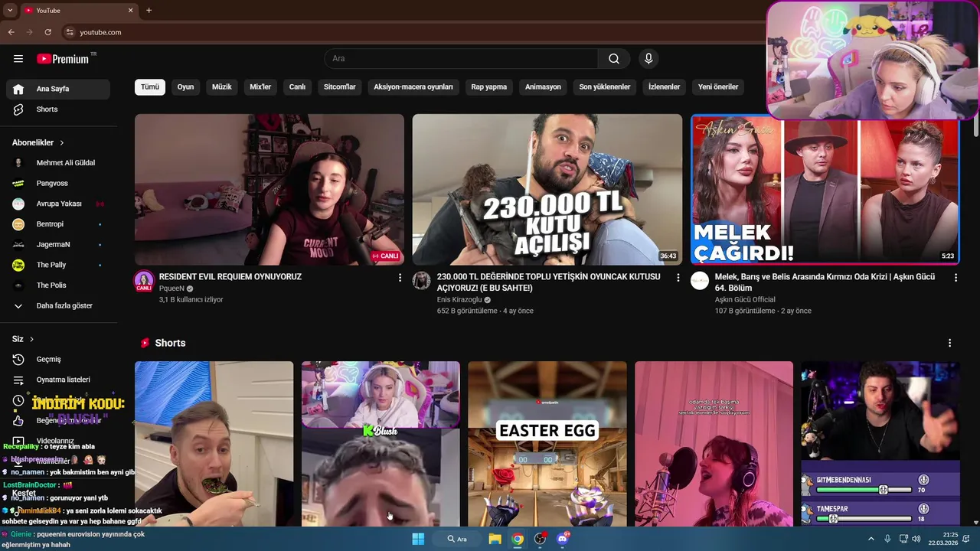The image size is (980, 551).
Task: Open 230.000 TL DEĞERİNDE video title
Action: (548, 282)
